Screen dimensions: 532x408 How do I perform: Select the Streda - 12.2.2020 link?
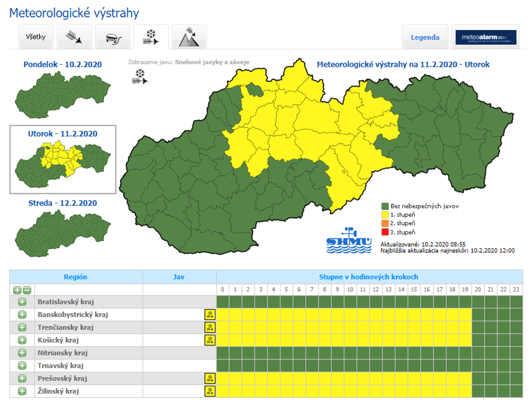pyautogui.click(x=63, y=203)
